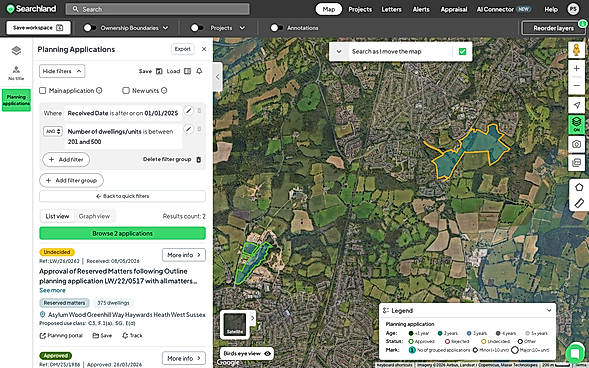This screenshot has height=368, width=589.
Task: Click the load filter icon beside Load
Action: click(187, 71)
